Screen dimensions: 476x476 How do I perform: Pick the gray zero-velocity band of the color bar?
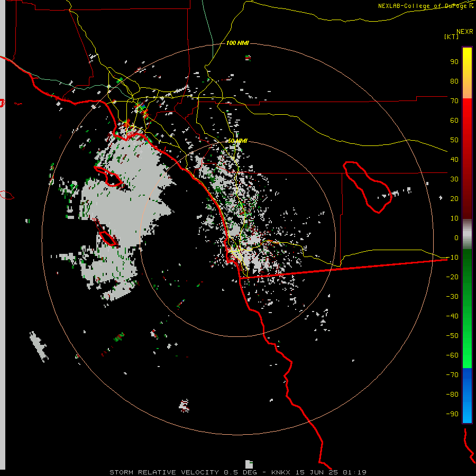[467, 234]
